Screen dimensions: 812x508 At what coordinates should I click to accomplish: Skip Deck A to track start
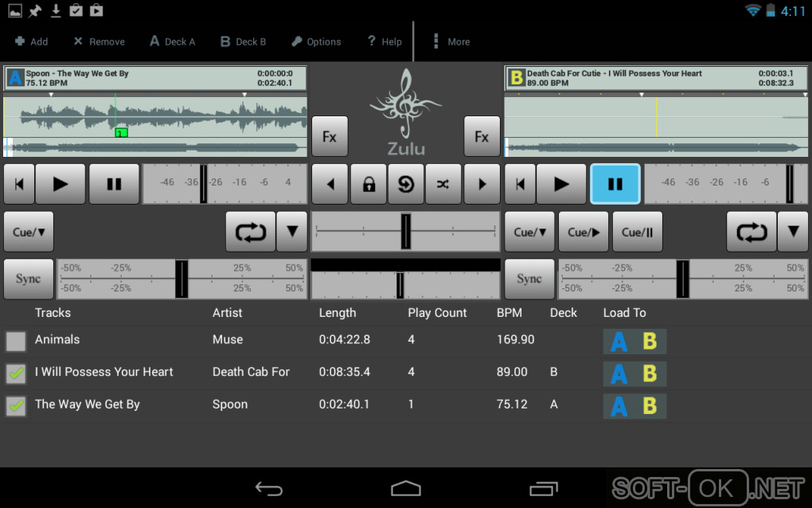coord(19,184)
